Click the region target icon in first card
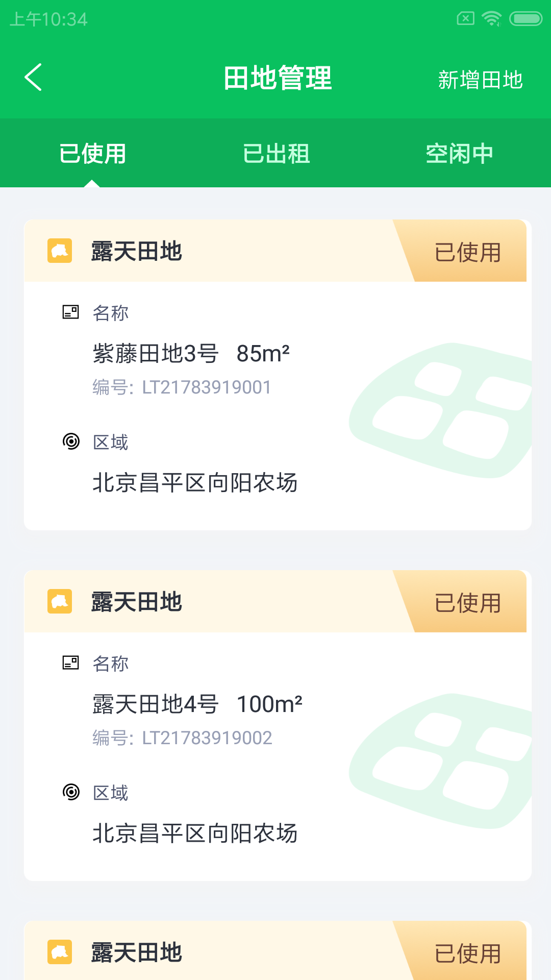The image size is (551, 980). point(71,441)
